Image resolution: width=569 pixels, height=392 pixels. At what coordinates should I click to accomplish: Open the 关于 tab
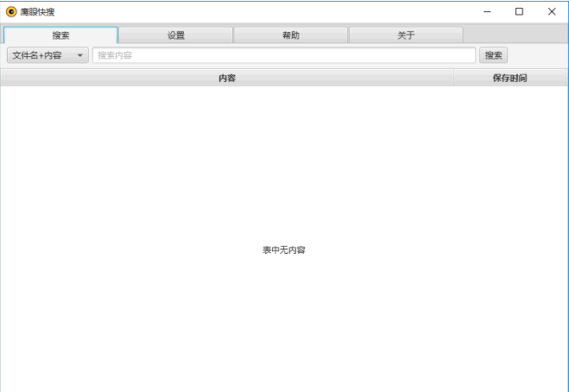406,35
